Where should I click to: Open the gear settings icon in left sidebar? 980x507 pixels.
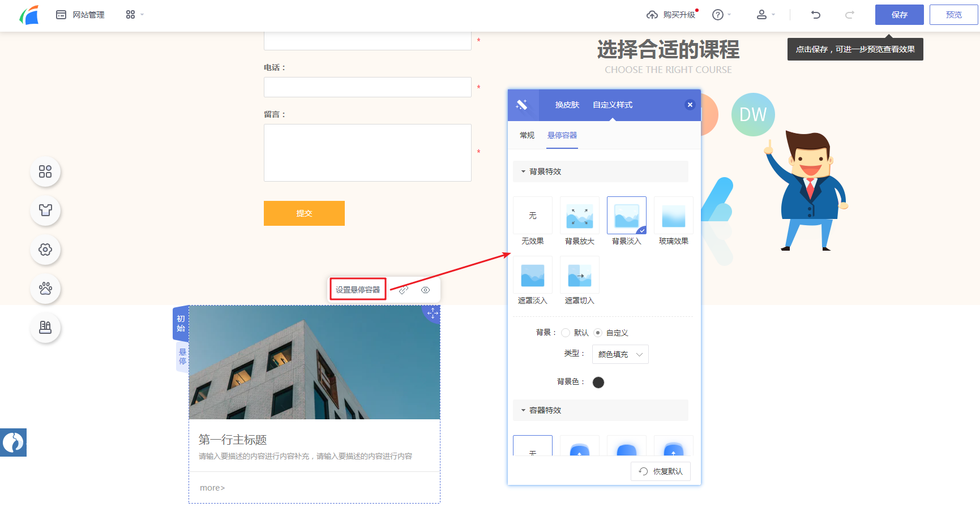pyautogui.click(x=45, y=250)
